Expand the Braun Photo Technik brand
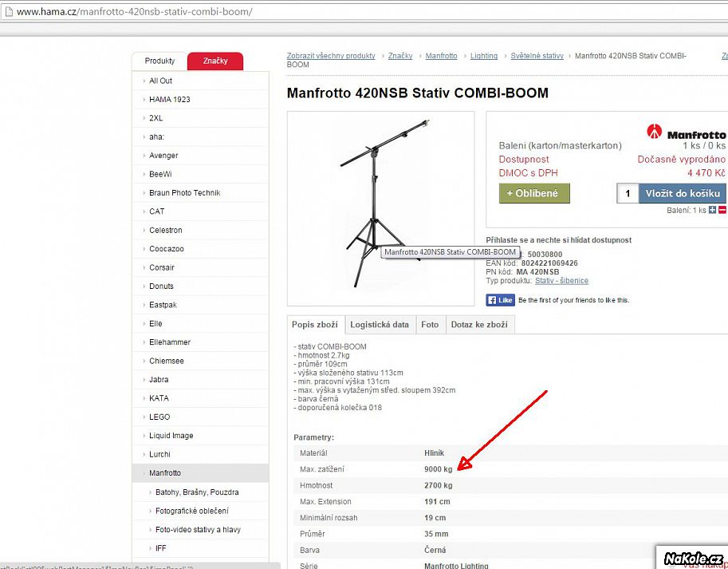 185,193
